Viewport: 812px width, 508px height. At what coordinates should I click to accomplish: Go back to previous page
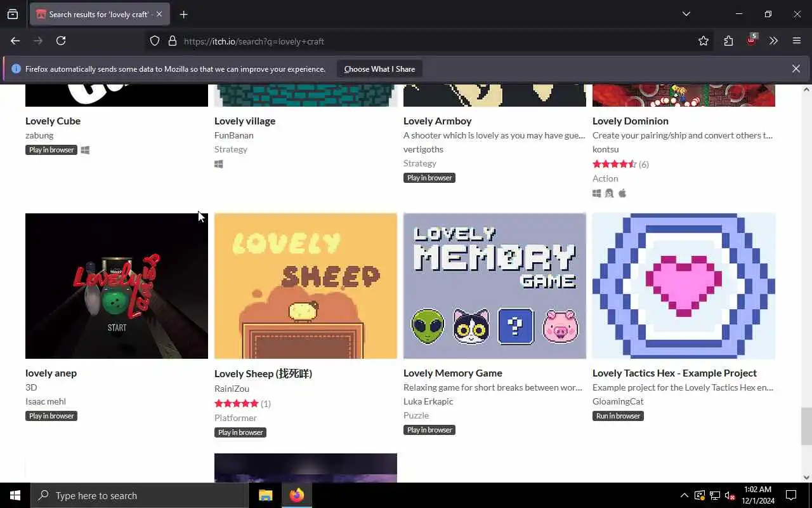coord(15,41)
